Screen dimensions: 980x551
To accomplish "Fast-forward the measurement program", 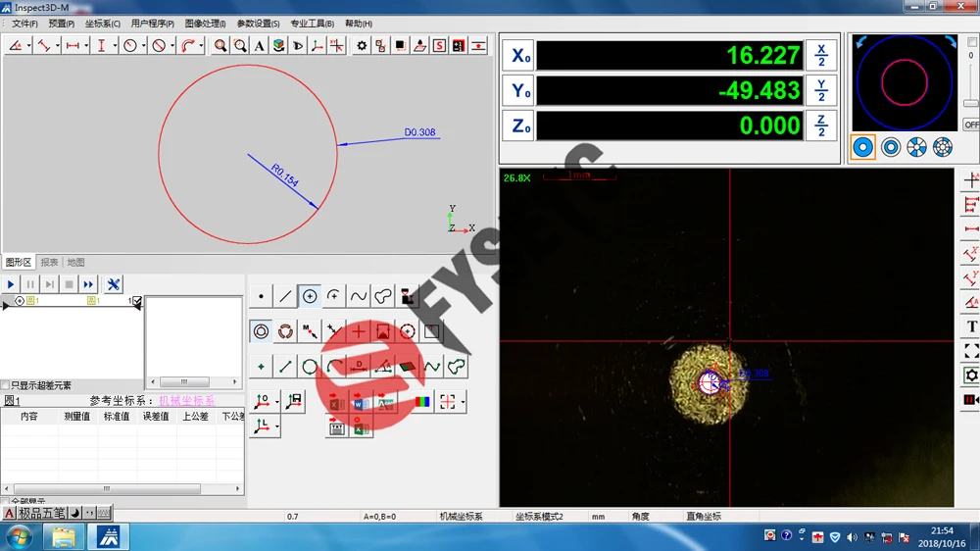I will coord(88,284).
